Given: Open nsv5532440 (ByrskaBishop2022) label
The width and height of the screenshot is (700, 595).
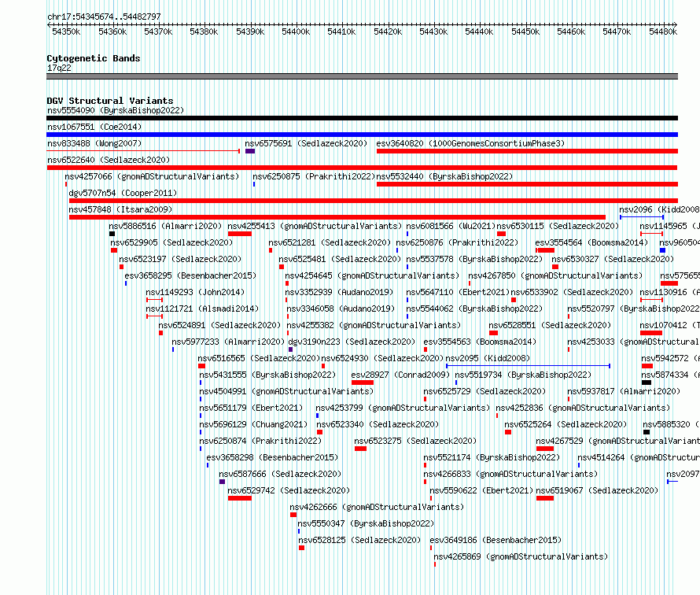Looking at the screenshot, I should click(444, 176).
